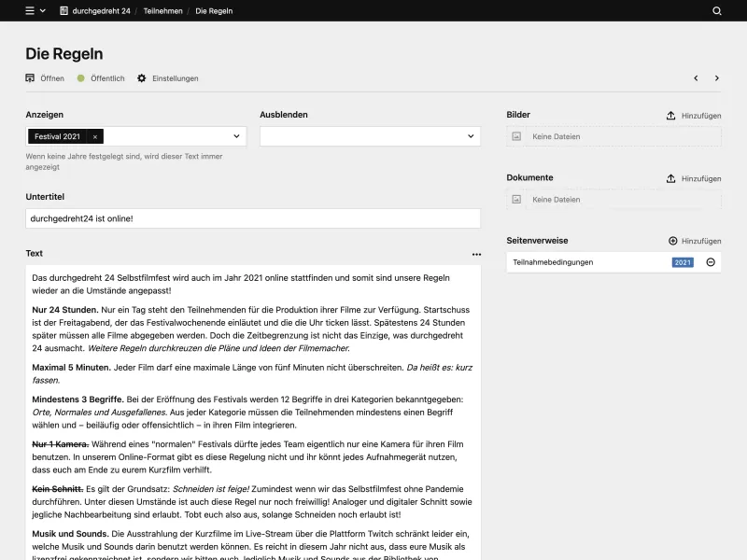Upload a document via Dokumente Hinzufügen icon
Screen dimensions: 747x560
point(670,177)
